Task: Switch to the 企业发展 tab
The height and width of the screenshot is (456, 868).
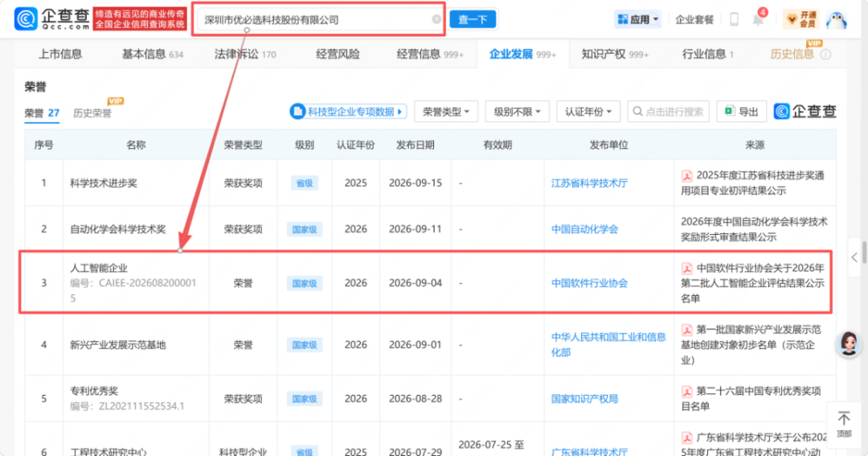Action: (x=522, y=55)
